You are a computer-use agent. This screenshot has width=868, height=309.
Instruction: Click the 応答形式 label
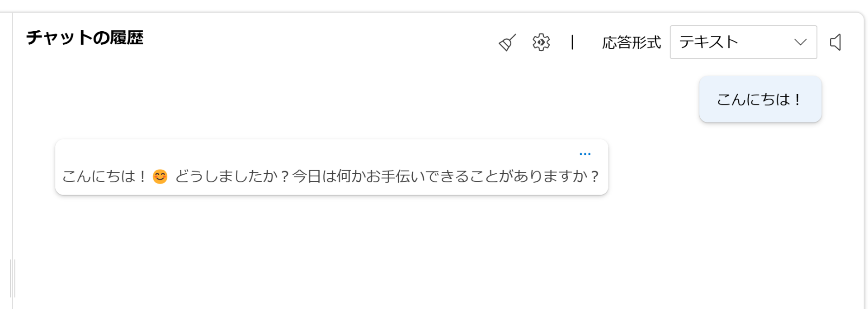[x=631, y=43]
